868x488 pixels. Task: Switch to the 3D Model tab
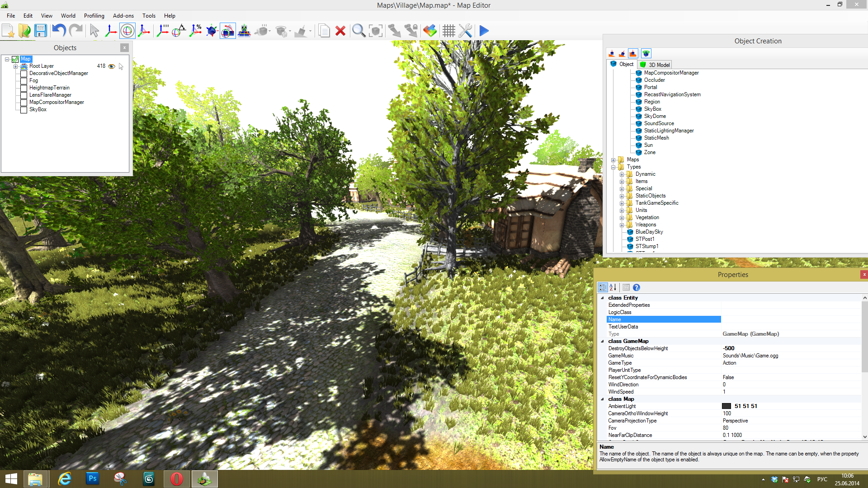655,65
